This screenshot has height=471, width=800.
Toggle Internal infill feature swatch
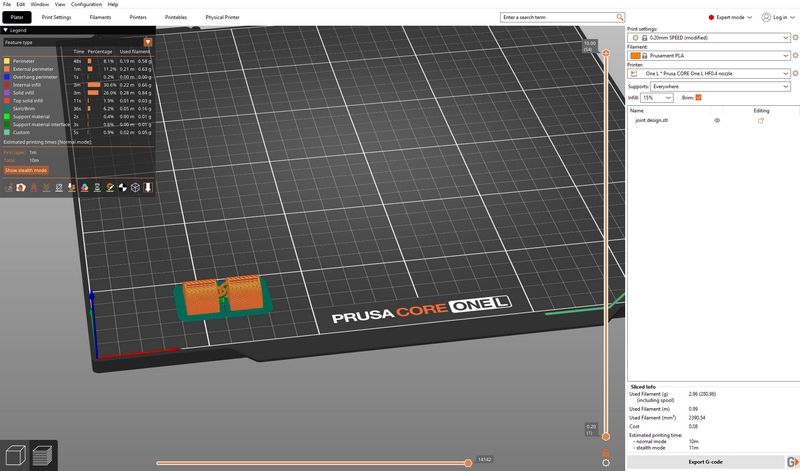(7, 85)
